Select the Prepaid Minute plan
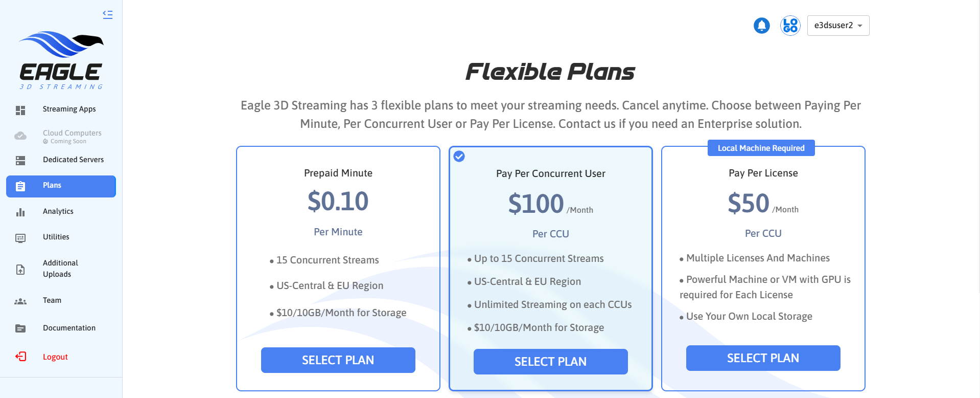Viewport: 980px width, 398px height. pyautogui.click(x=338, y=360)
